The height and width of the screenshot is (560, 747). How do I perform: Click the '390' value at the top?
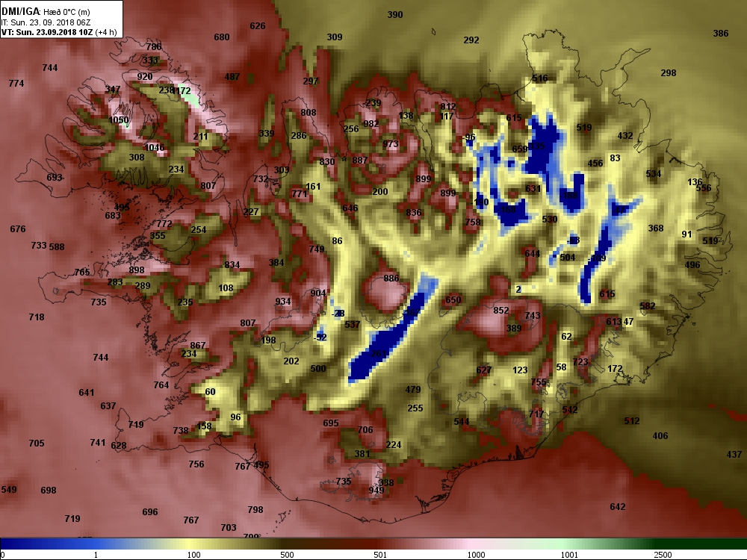pos(395,15)
